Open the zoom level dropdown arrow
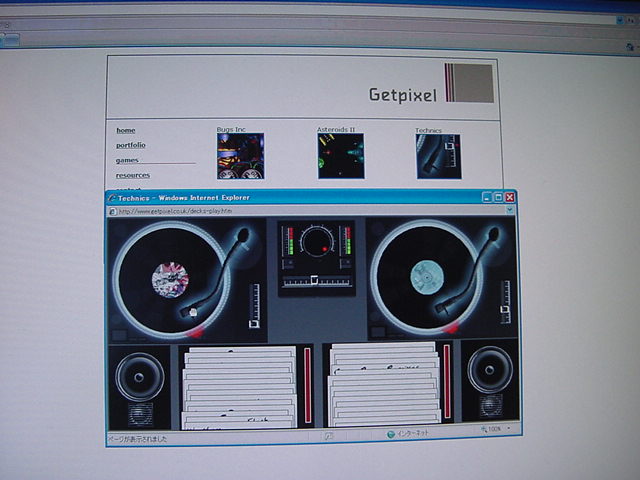640x480 pixels. [509, 429]
